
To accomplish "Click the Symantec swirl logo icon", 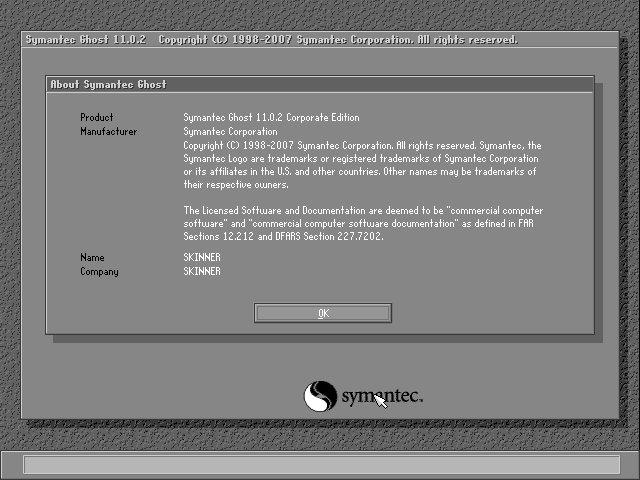I will [x=320, y=396].
